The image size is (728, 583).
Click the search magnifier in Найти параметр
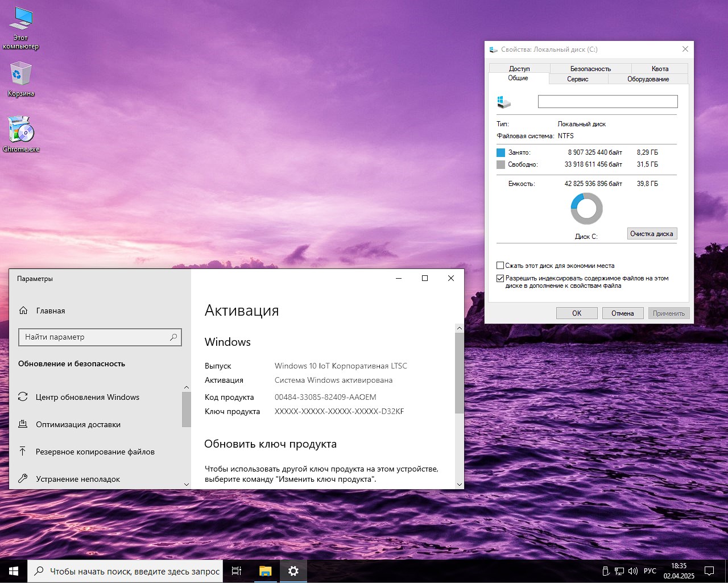tap(173, 337)
